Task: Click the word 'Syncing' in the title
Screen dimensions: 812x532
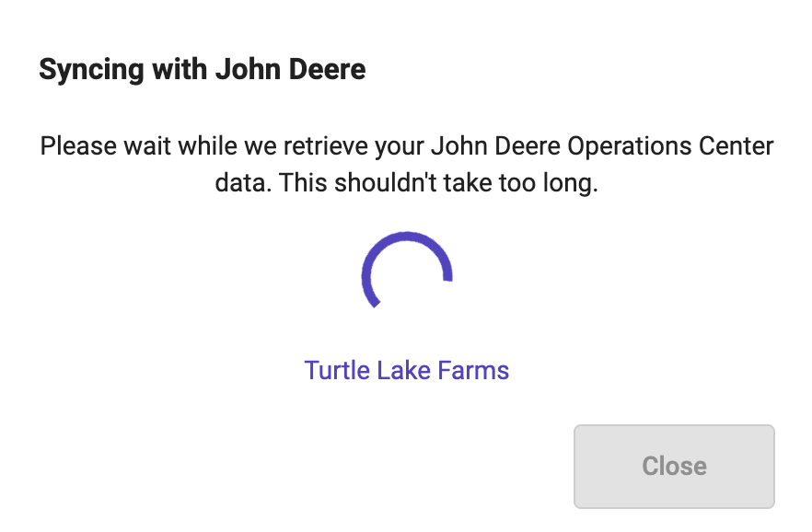Action: pos(91,70)
